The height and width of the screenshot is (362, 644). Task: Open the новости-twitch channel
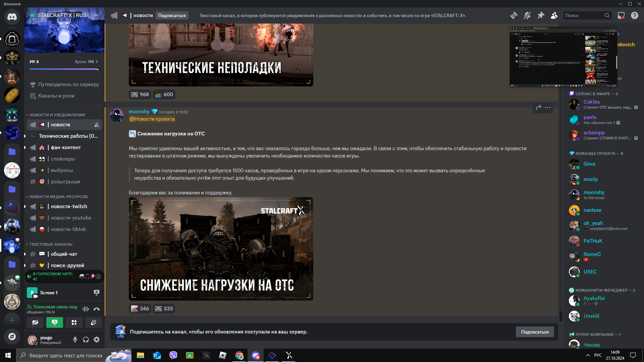[64, 206]
